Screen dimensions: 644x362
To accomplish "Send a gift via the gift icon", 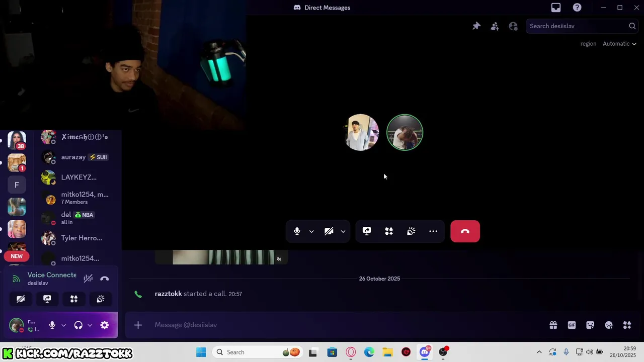I will tap(553, 325).
